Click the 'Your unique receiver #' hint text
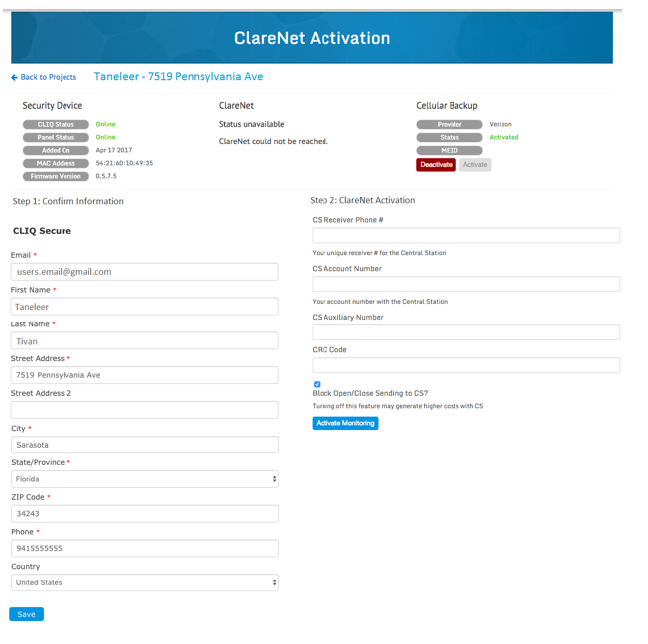 (x=379, y=253)
